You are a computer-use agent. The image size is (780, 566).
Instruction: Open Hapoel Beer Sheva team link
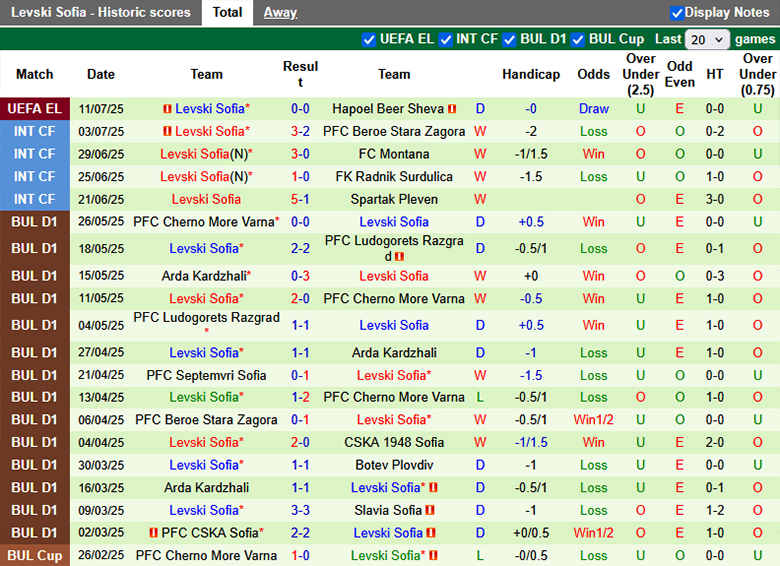click(x=388, y=108)
